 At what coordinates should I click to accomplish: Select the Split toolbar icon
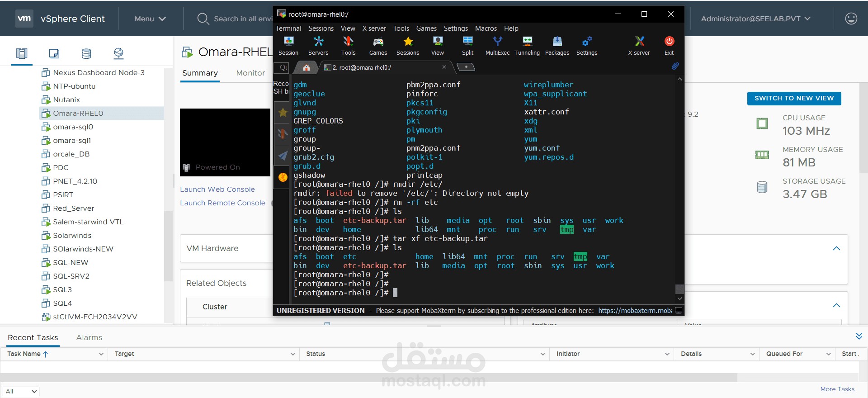[x=468, y=46]
